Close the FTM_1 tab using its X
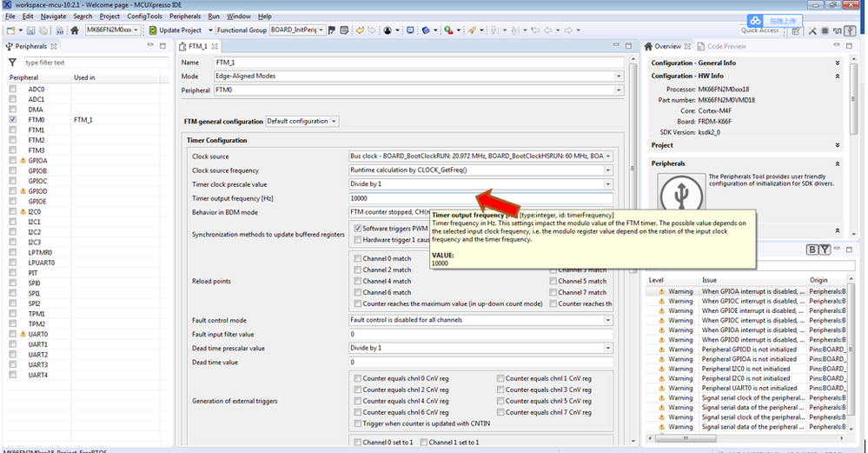Screen dimensions: 868x453 coord(215,47)
